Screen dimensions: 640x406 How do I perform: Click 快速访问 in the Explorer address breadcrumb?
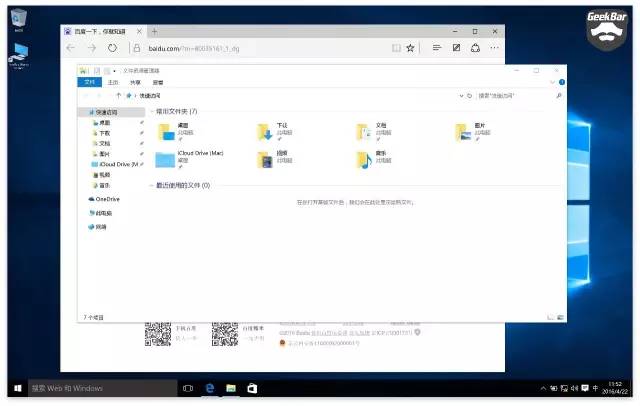(150, 96)
